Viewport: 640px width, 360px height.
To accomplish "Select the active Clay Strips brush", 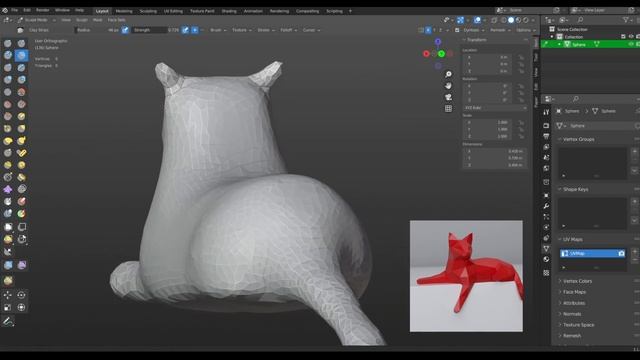I will (22, 55).
